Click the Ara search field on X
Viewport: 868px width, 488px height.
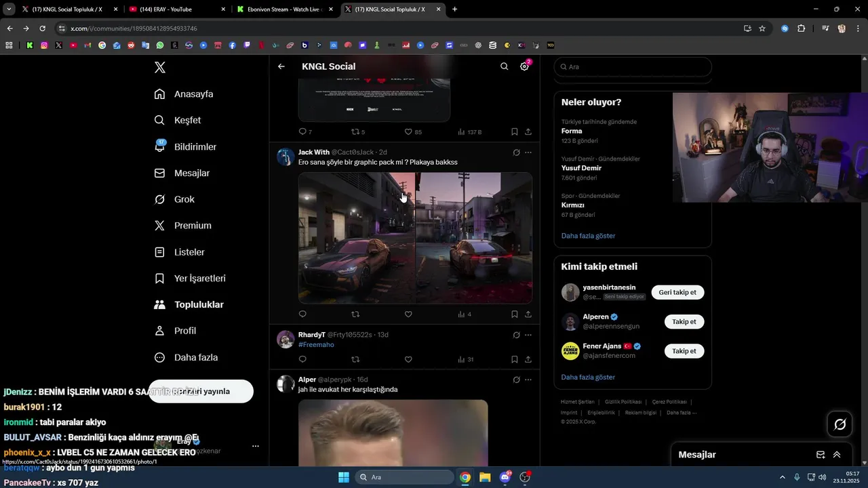(633, 67)
